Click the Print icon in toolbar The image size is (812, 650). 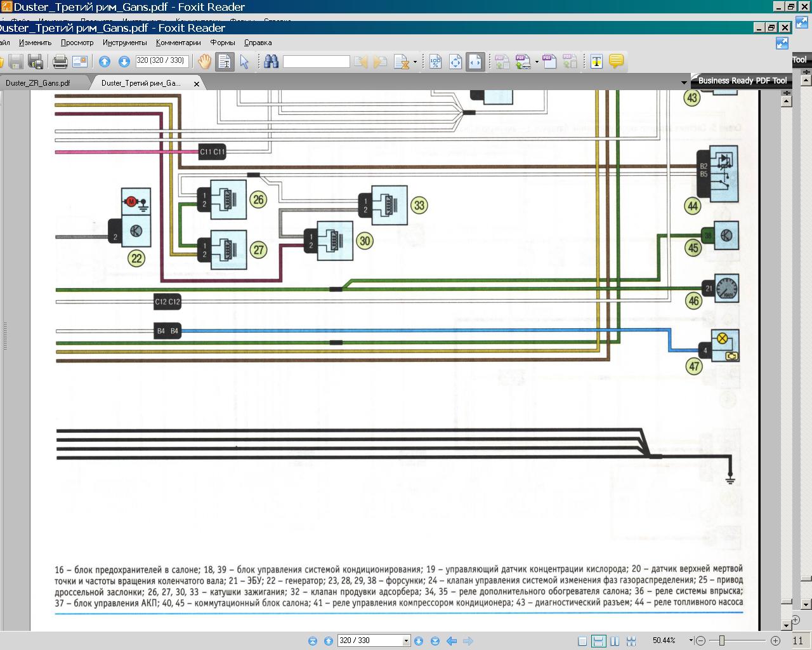pyautogui.click(x=60, y=62)
